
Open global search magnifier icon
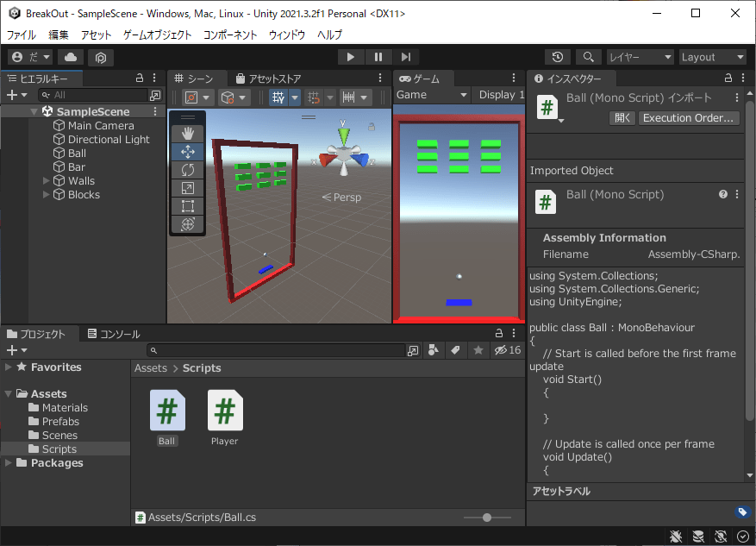(588, 57)
